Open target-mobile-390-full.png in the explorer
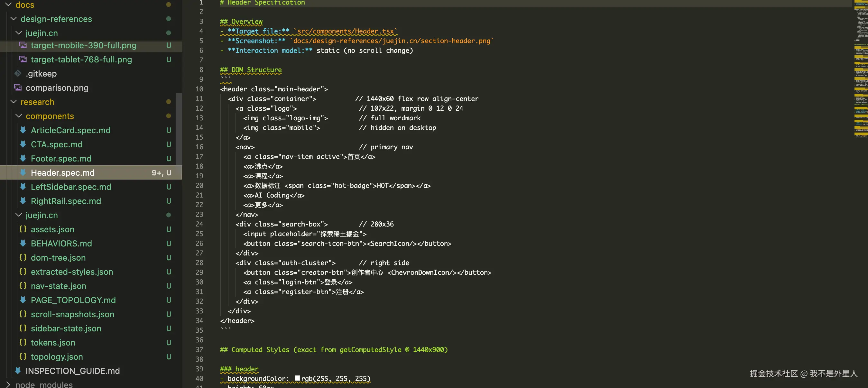Viewport: 868px width, 388px height. click(84, 45)
